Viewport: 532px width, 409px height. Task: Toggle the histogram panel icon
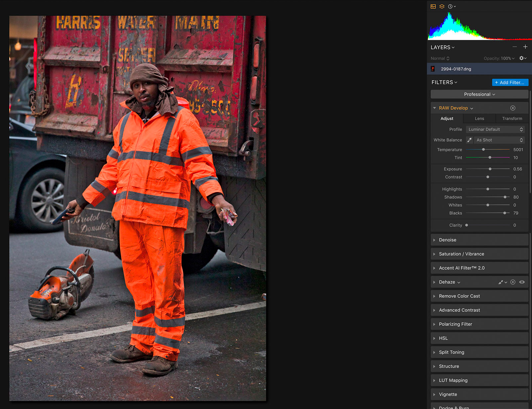(433, 6)
